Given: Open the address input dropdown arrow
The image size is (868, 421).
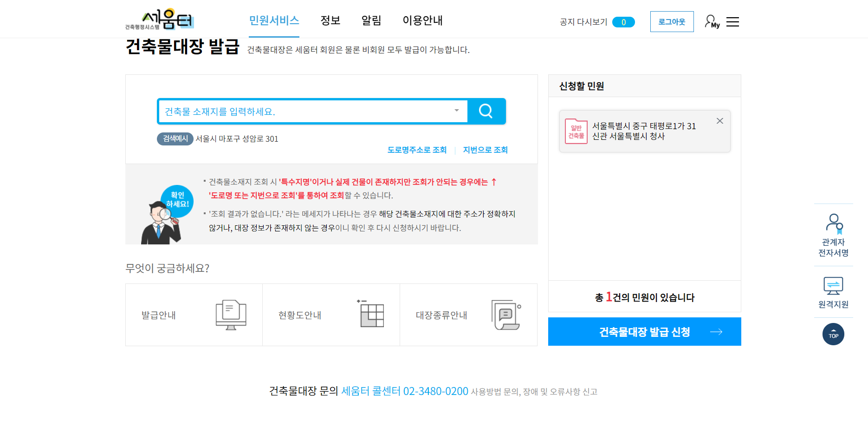Looking at the screenshot, I should pyautogui.click(x=457, y=111).
